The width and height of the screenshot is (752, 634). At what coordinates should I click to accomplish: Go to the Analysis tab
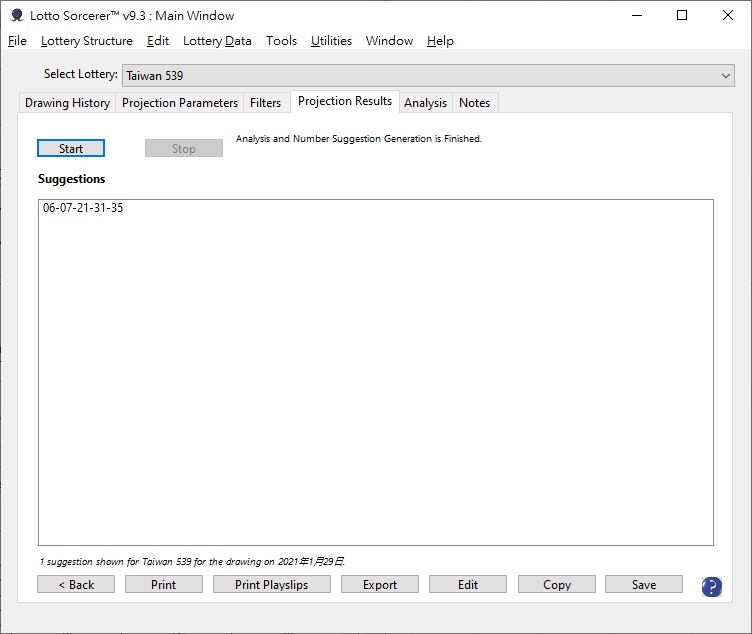coord(425,103)
